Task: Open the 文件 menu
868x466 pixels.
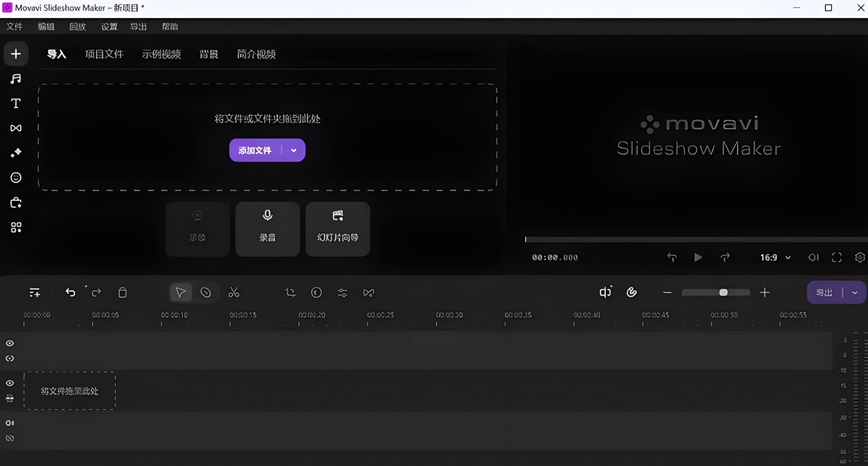Action: (15, 26)
